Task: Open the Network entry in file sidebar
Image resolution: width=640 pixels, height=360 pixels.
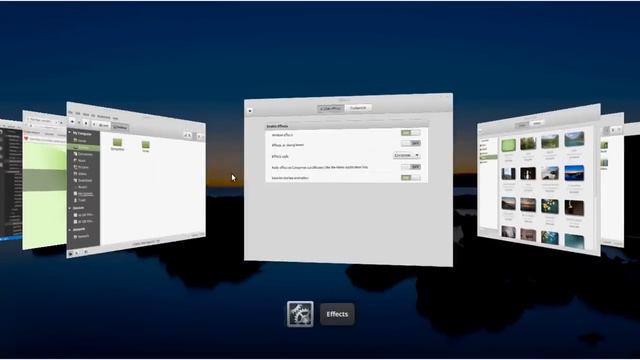Action: 82,236
